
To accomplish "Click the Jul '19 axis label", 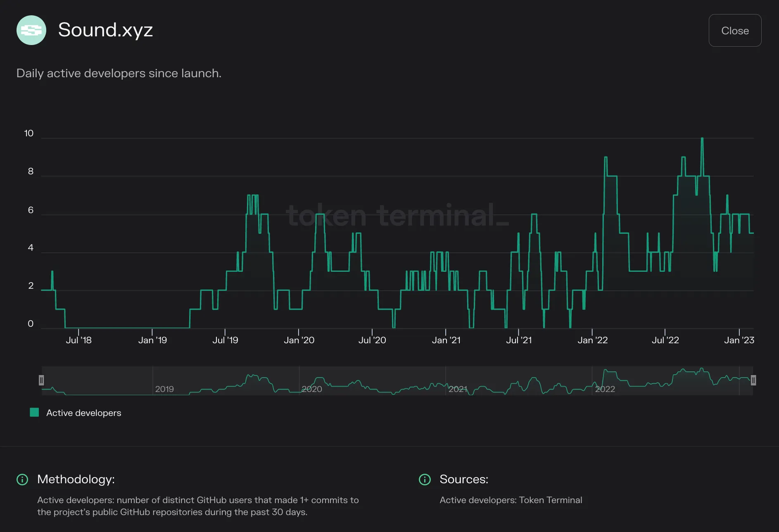I will [x=225, y=340].
